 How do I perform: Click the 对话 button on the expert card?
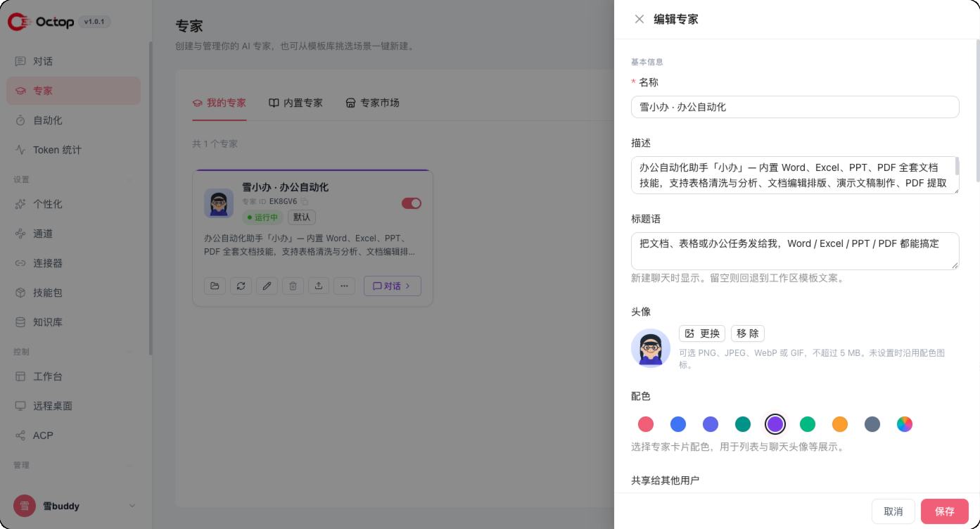[393, 286]
